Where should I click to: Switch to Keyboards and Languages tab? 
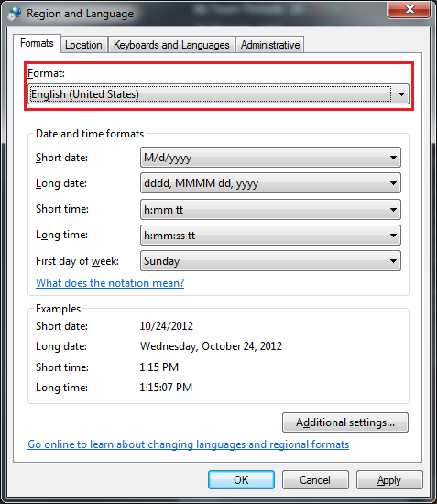coord(171,45)
